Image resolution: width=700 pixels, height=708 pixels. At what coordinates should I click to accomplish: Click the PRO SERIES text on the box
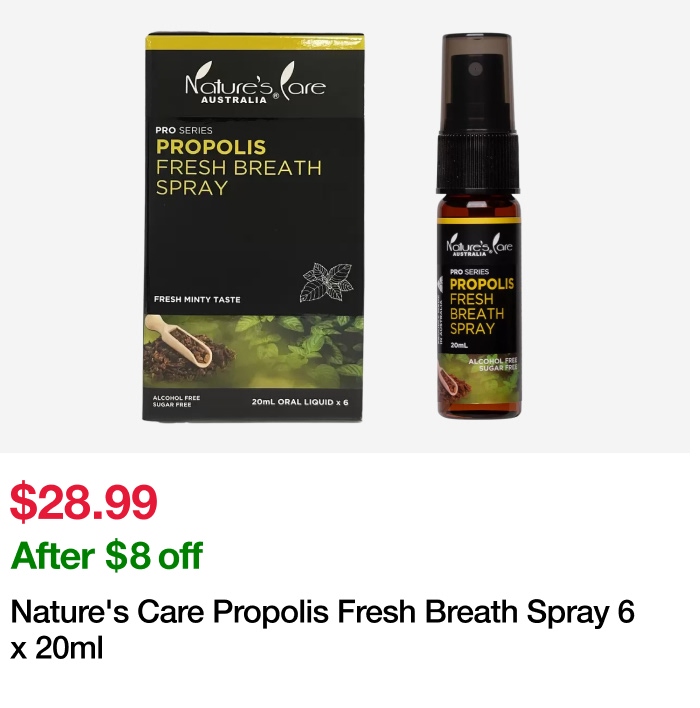(x=184, y=130)
